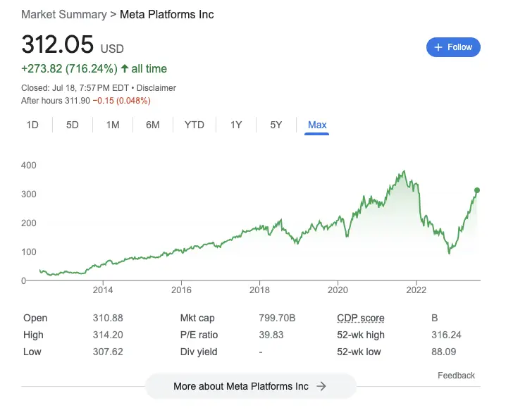Show the 1M chart range
The height and width of the screenshot is (420, 506).
click(113, 125)
